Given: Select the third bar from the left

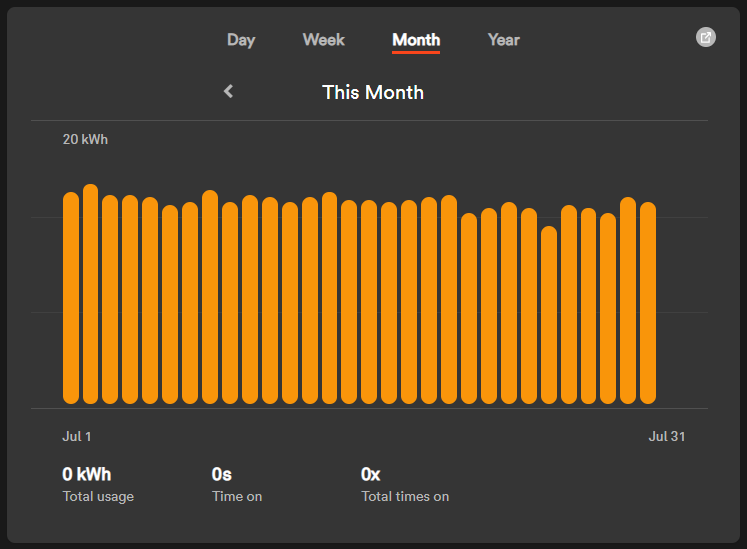Looking at the screenshot, I should [x=110, y=299].
